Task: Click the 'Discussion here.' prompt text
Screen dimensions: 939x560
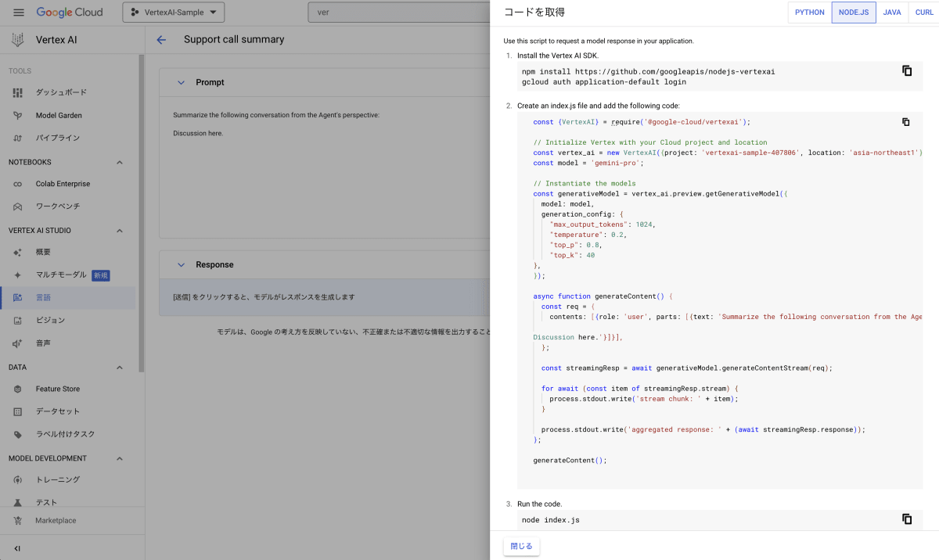Action: click(198, 134)
